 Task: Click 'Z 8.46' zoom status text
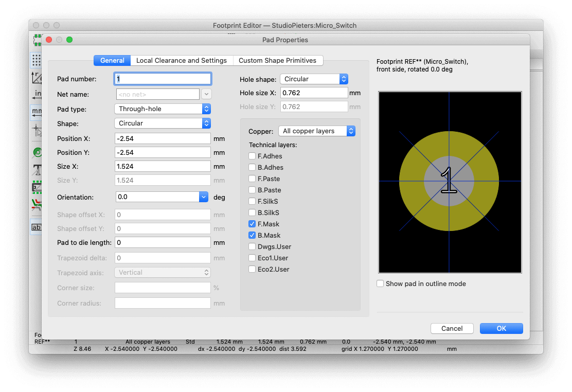[82, 349]
